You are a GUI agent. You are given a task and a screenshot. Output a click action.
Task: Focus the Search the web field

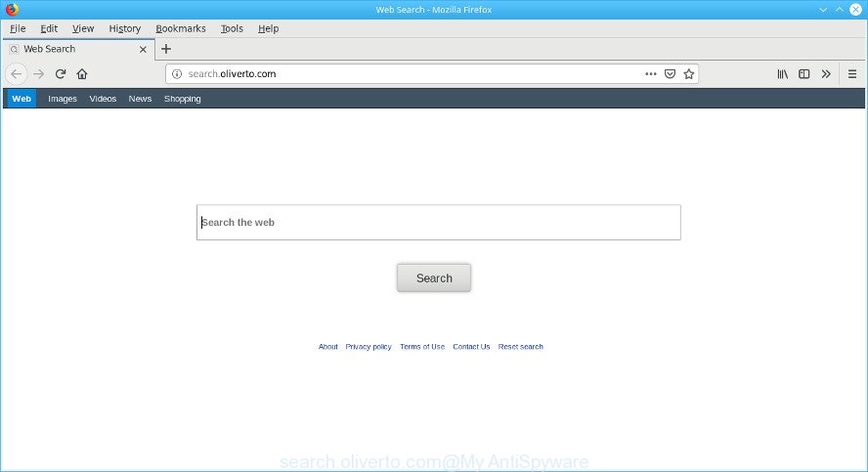pos(439,223)
